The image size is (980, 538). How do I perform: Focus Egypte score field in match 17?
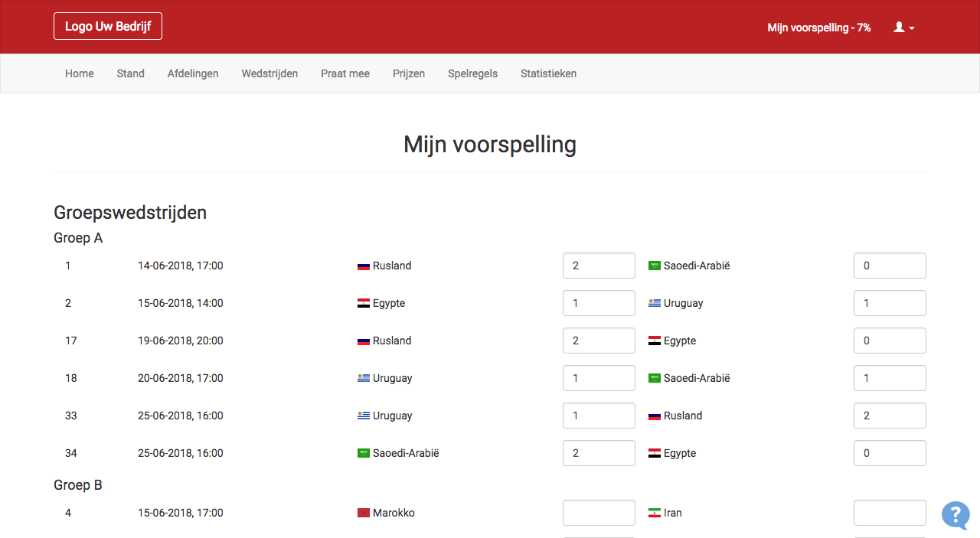point(890,341)
